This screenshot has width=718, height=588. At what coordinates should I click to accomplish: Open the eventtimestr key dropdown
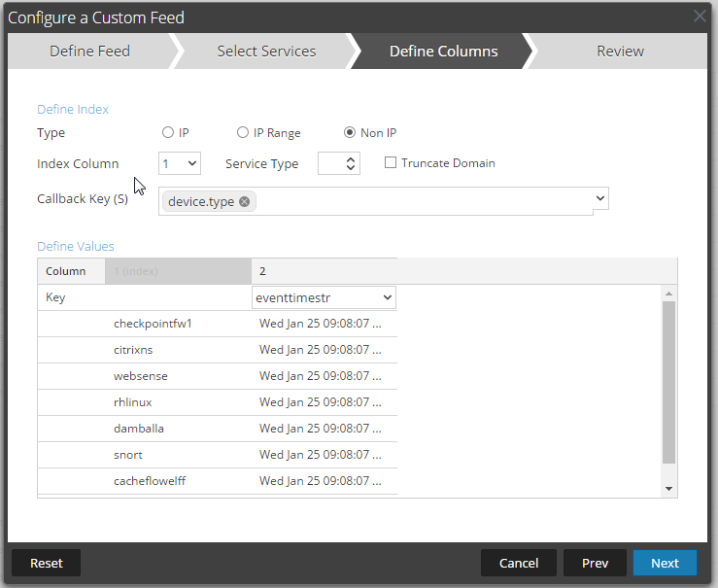324,297
